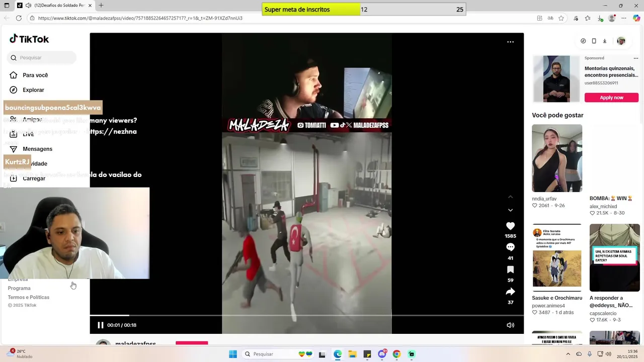644x362 pixels.
Task: Click the power.animes4 username
Action: coord(548,306)
